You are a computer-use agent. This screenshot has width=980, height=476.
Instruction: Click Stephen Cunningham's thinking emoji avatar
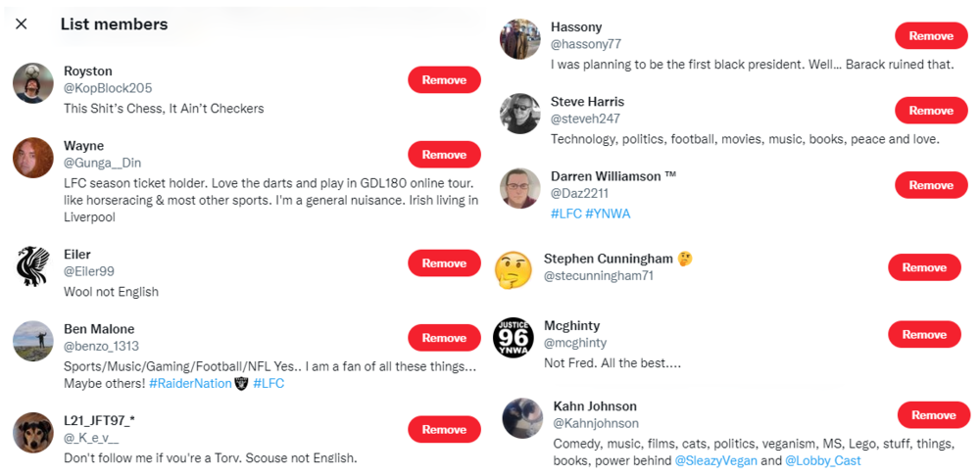(x=514, y=270)
